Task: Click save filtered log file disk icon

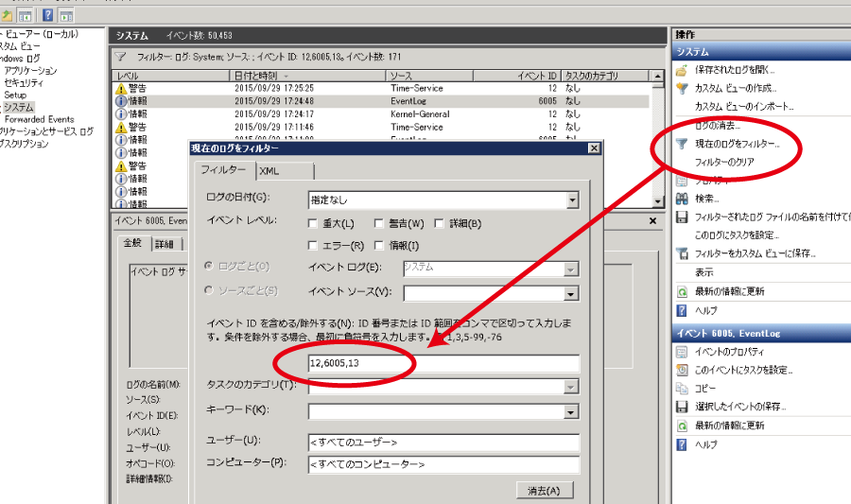Action: pos(682,217)
